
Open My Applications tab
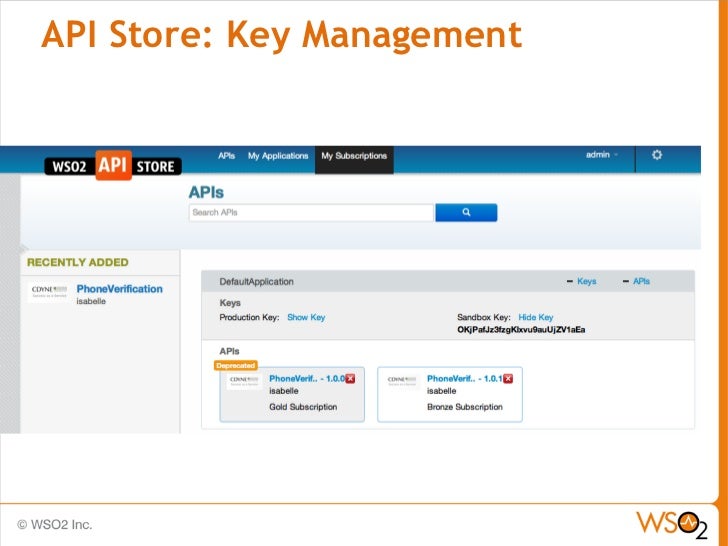coord(278,156)
